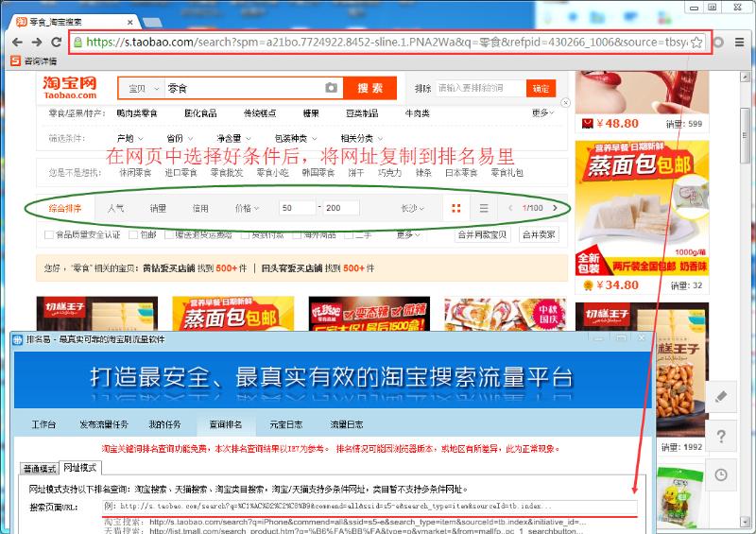The height and width of the screenshot is (534, 756).
Task: Open the browser hamburger menu
Action: click(739, 43)
